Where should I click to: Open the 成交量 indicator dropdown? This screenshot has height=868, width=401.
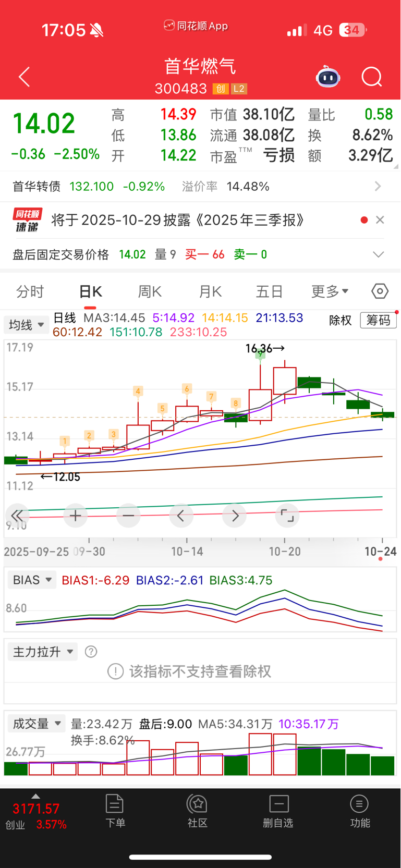pyautogui.click(x=37, y=724)
